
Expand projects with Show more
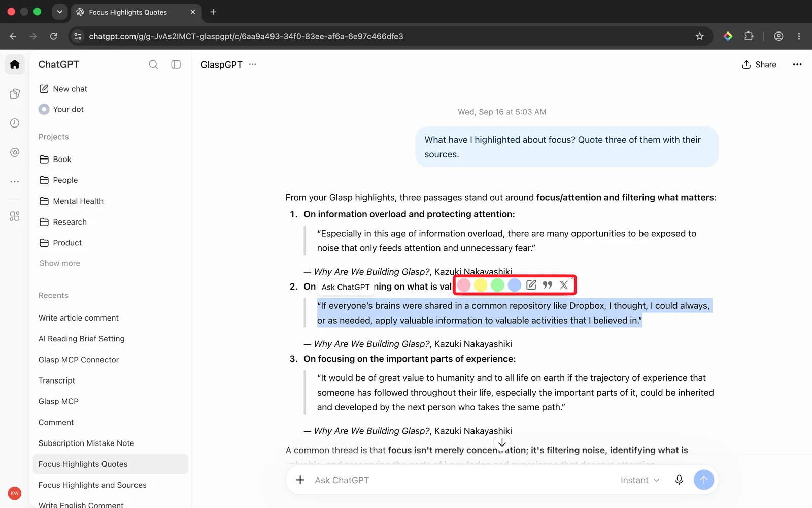(x=60, y=263)
